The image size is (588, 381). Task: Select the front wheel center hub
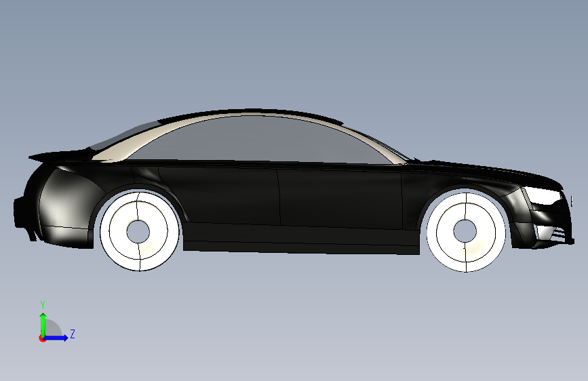tap(465, 231)
